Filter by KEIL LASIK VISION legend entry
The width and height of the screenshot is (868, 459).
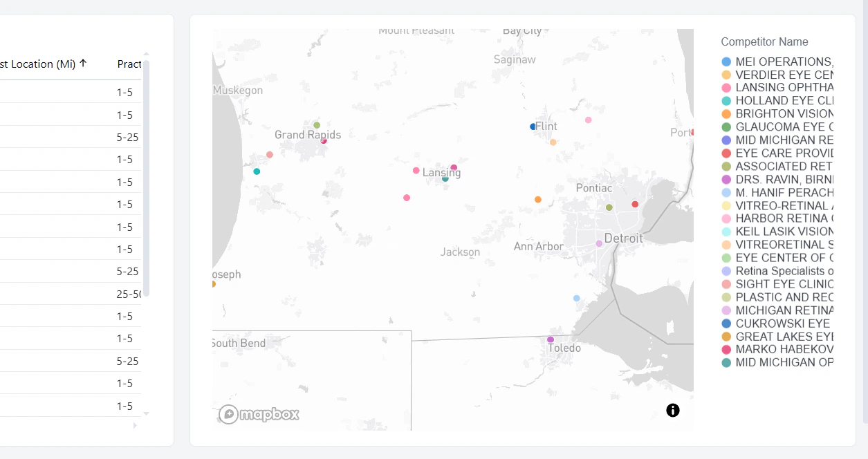(777, 232)
